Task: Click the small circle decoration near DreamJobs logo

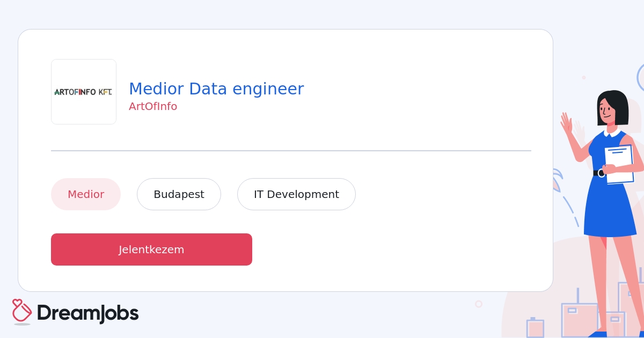Action: pos(478,304)
